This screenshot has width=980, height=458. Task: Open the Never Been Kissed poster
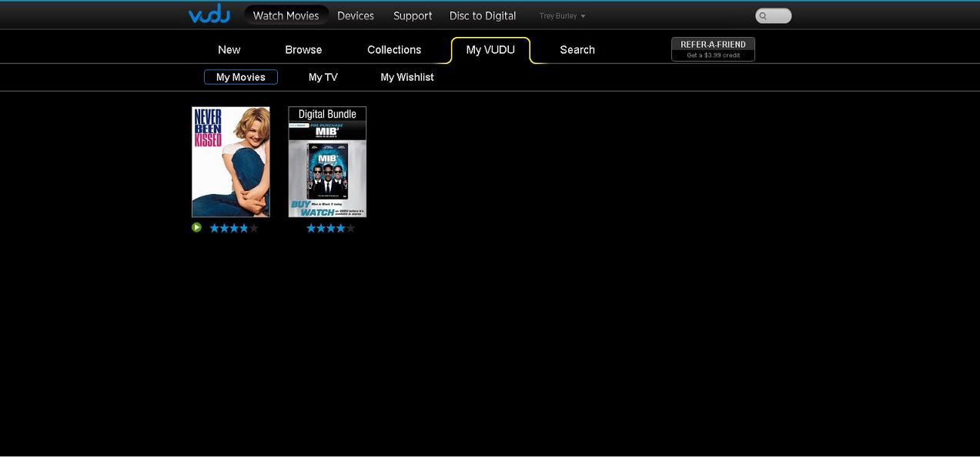point(231,162)
